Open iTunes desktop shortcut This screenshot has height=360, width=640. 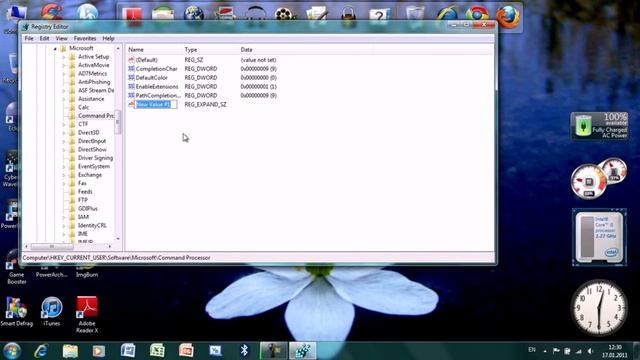[51, 312]
